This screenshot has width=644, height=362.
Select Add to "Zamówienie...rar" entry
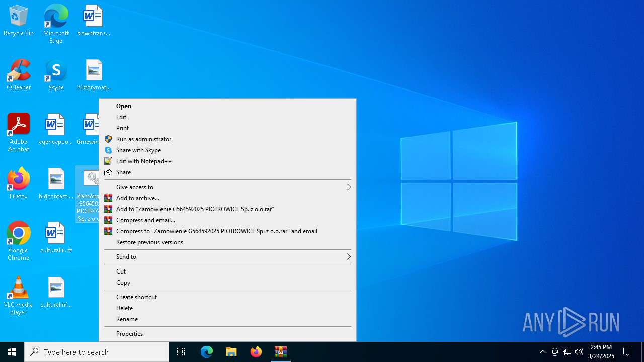click(x=227, y=209)
